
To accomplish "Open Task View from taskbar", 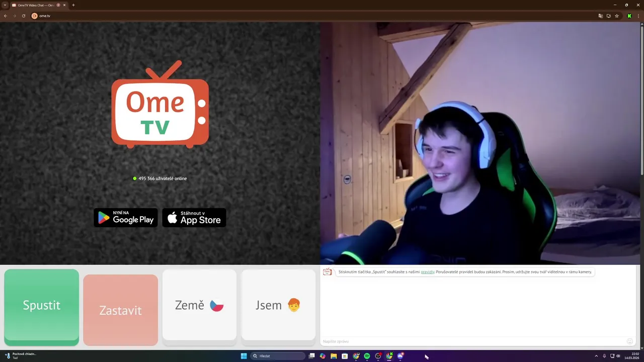I will 312,356.
